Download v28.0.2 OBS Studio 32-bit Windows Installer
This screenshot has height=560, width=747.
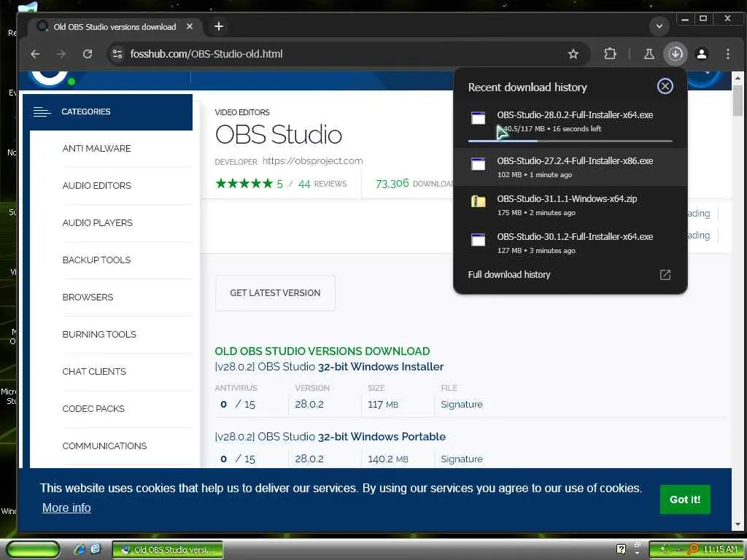(329, 367)
